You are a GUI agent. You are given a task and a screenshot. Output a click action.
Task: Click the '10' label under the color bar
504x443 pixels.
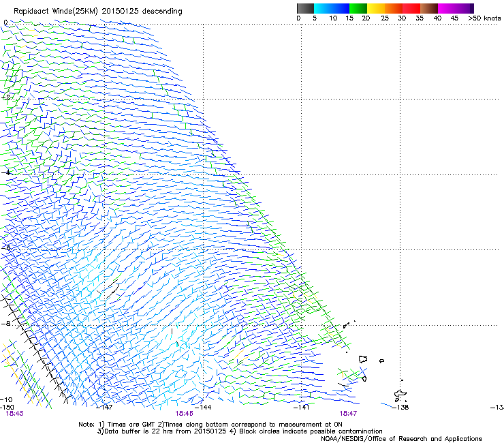[x=333, y=18]
